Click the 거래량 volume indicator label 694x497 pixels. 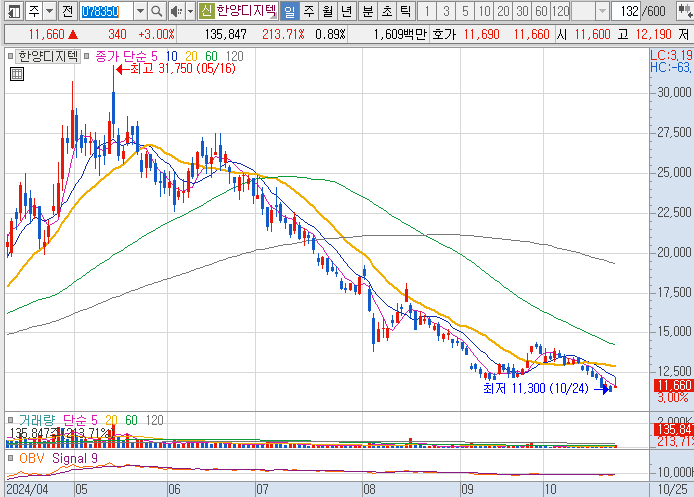point(36,420)
